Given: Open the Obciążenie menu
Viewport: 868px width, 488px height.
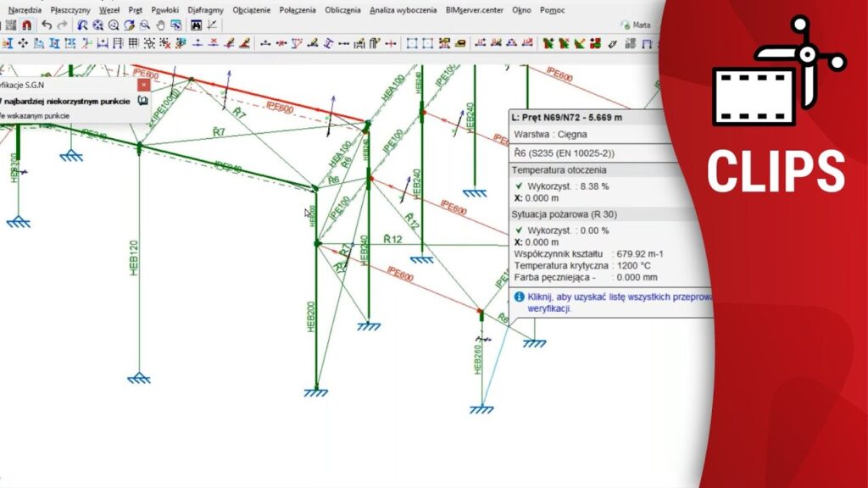Looking at the screenshot, I should (250, 10).
